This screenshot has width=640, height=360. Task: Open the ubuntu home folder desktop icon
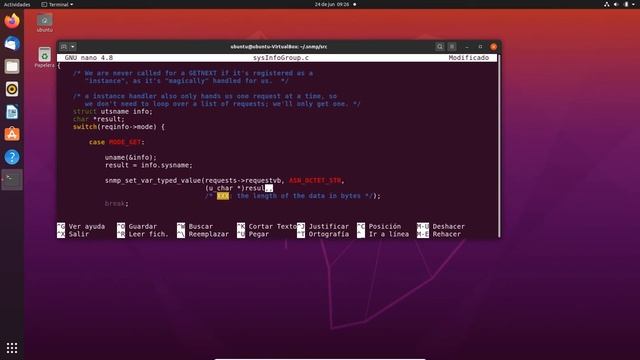(44, 22)
